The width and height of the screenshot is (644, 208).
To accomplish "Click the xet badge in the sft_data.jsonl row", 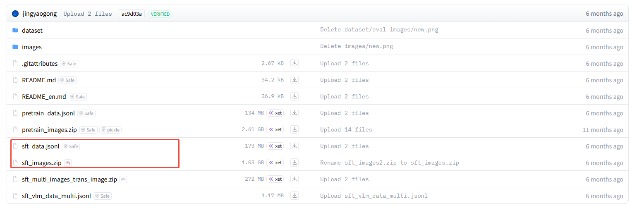I will click(x=275, y=146).
